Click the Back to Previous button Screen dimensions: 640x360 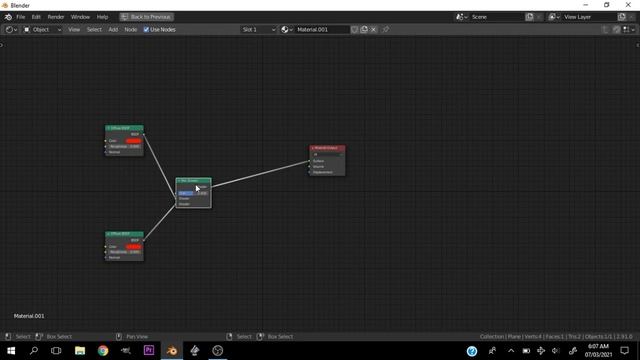click(147, 17)
